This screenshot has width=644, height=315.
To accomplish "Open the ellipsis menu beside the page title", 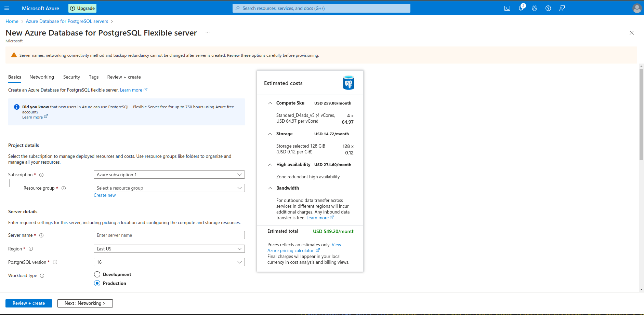I will [208, 33].
